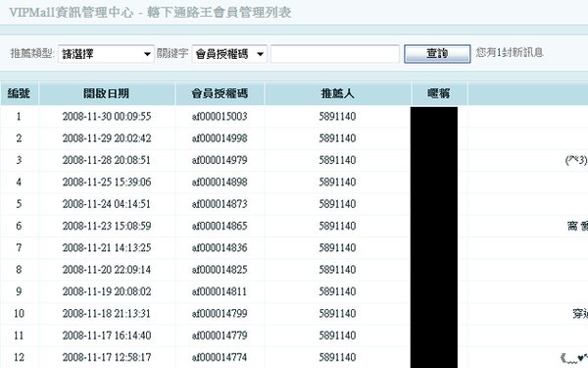Screen dimensions: 588x368
Task: Select member code af000014799
Action: click(x=220, y=314)
